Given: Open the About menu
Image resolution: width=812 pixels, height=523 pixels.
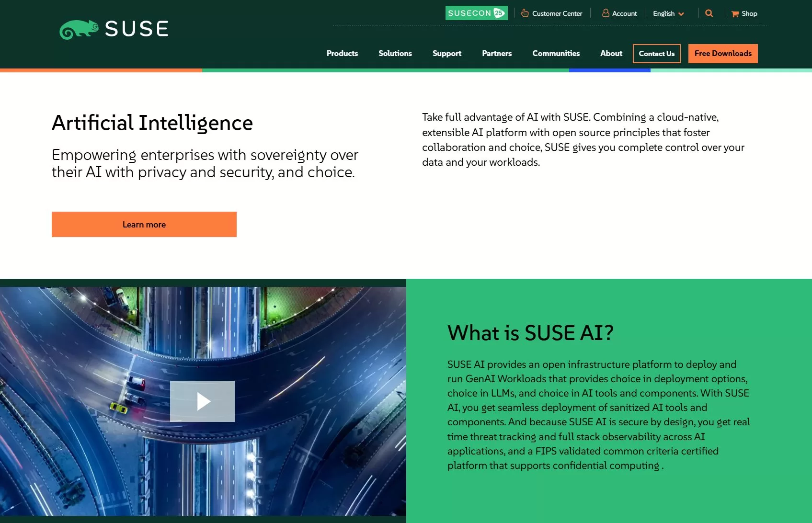Looking at the screenshot, I should point(611,54).
